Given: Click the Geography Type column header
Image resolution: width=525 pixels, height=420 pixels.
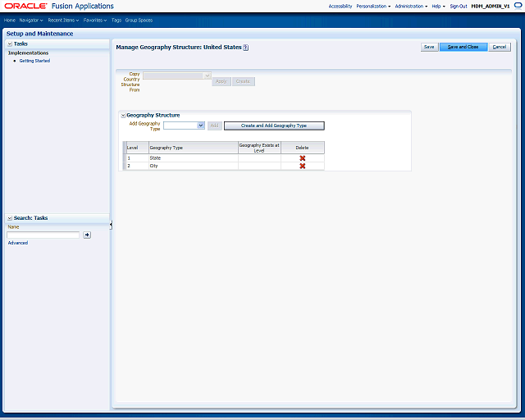Looking at the screenshot, I should tap(194, 148).
